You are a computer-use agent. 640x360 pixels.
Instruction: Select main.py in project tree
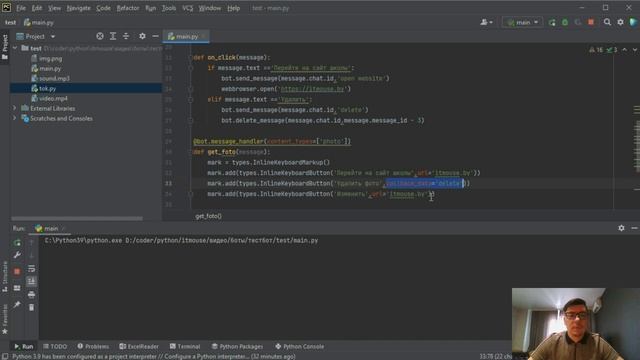[46, 69]
